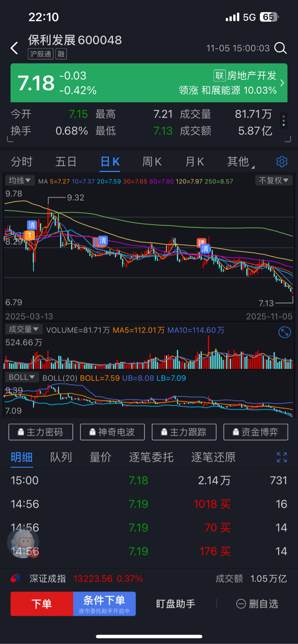Tap the 2025-03-13 chart start date
This screenshot has height=644, width=298.
[x=29, y=316]
